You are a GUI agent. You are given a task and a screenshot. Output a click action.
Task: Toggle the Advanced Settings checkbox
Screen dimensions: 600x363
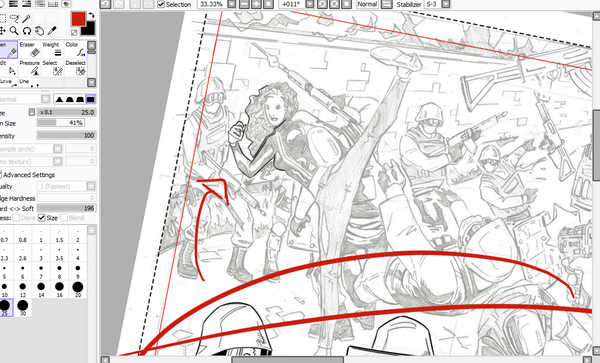(0, 175)
